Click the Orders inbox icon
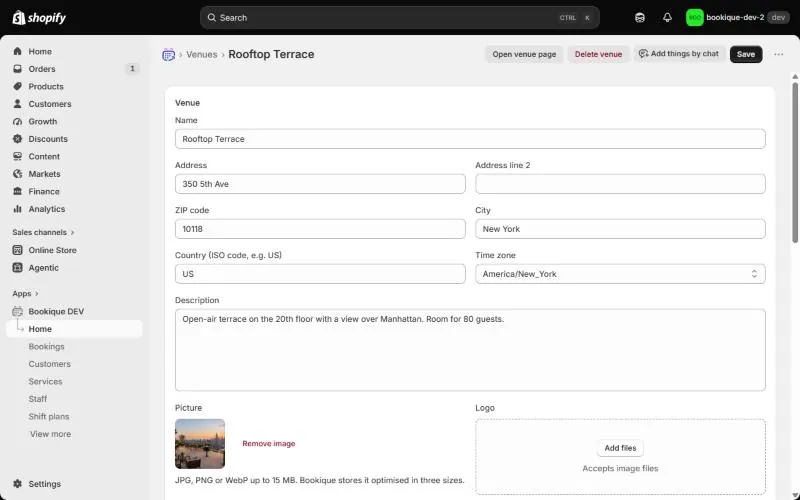The image size is (800, 500). 18,69
